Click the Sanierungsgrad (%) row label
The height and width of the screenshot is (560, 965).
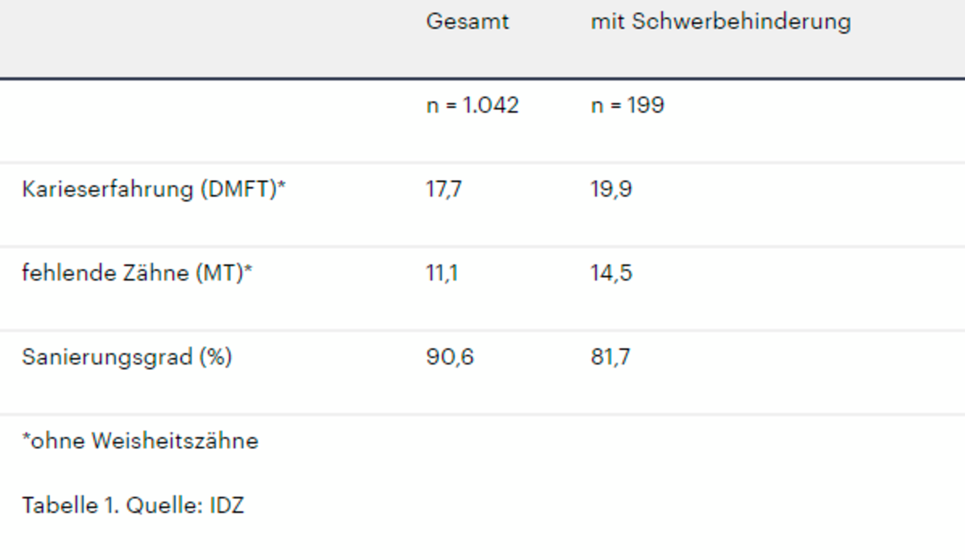coord(126,357)
